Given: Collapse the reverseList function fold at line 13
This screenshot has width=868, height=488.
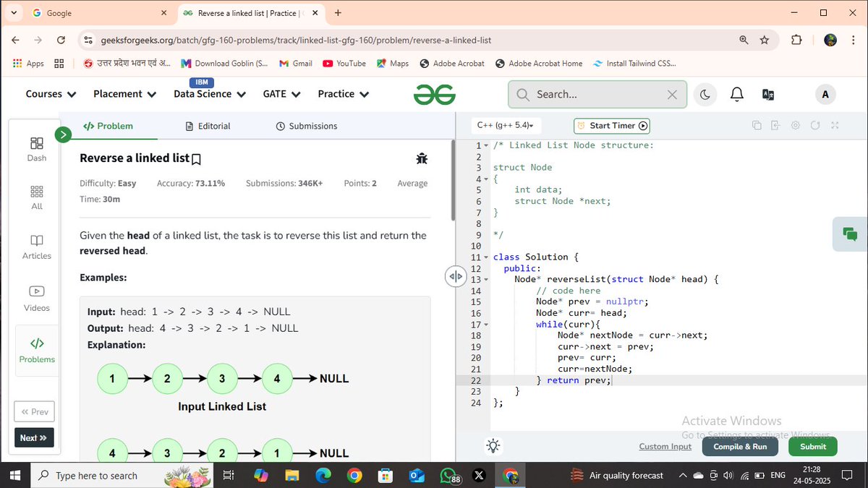Looking at the screenshot, I should 486,280.
